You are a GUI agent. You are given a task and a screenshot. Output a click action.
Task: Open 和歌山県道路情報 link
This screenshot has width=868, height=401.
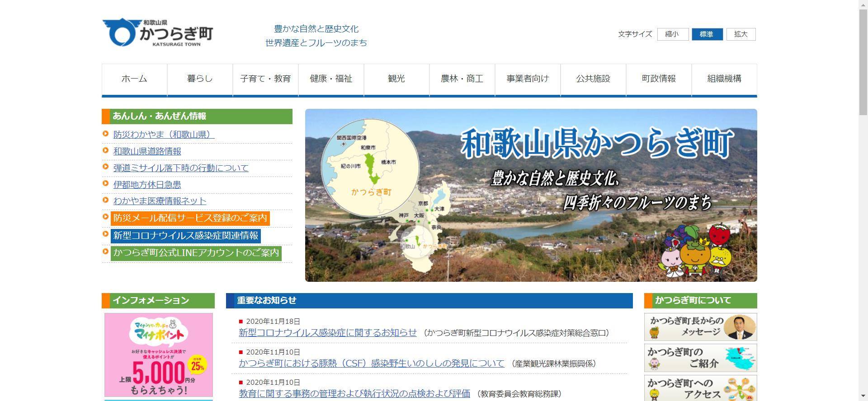[x=147, y=151]
